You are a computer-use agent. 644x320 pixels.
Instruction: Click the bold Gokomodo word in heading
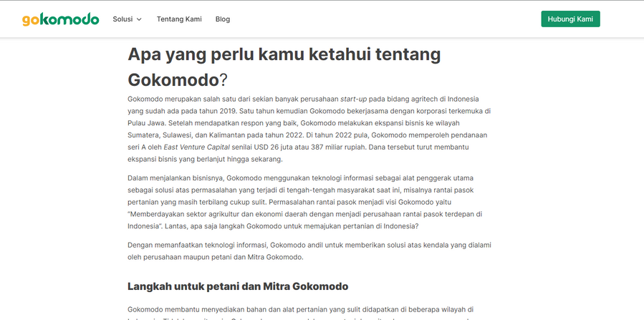click(173, 79)
